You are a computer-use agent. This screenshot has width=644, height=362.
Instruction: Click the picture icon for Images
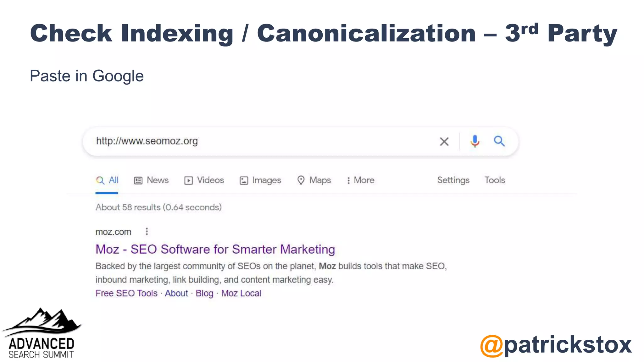tap(244, 180)
